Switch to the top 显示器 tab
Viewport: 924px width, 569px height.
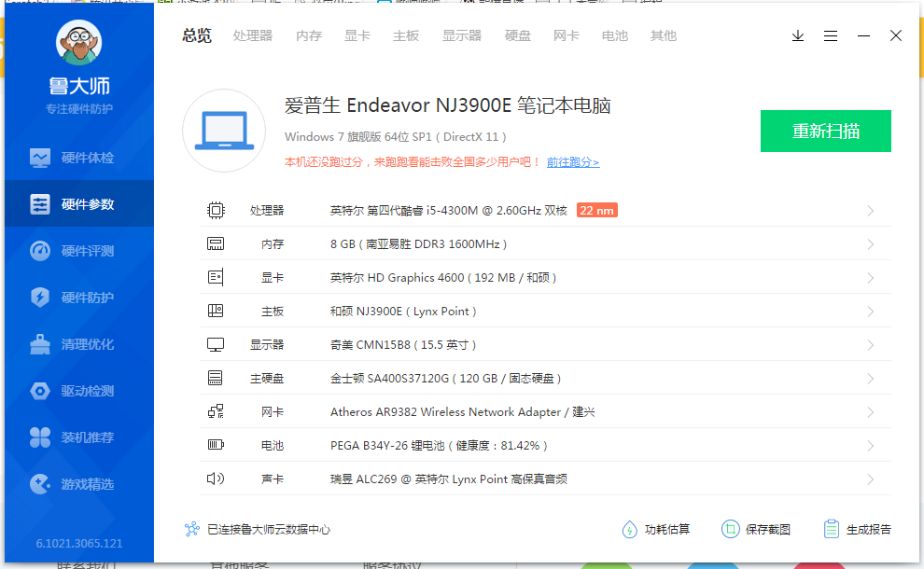point(462,36)
